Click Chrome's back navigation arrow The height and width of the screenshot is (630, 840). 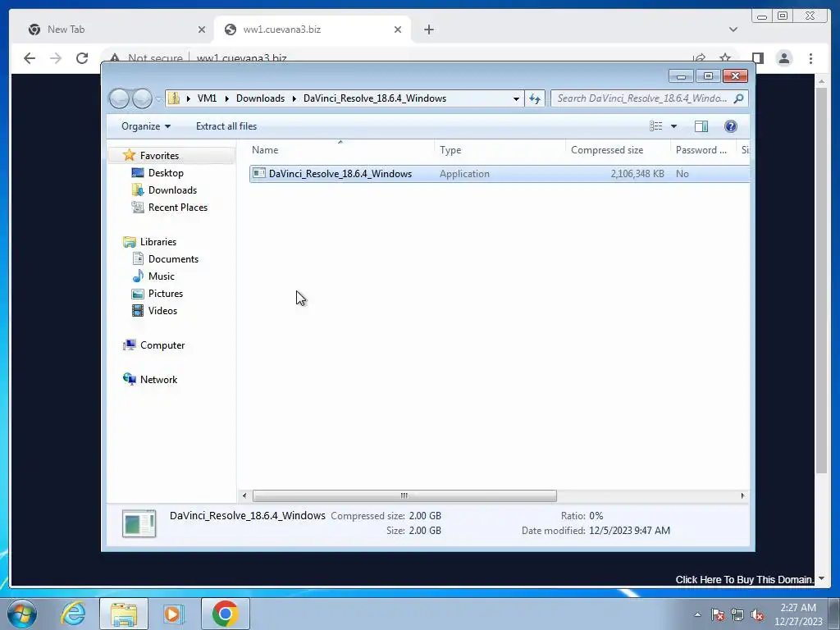30,58
